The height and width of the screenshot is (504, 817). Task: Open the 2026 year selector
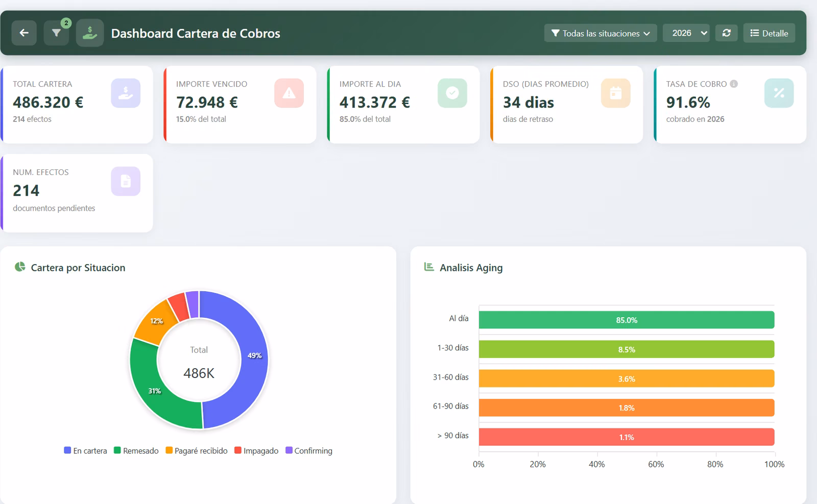point(686,33)
